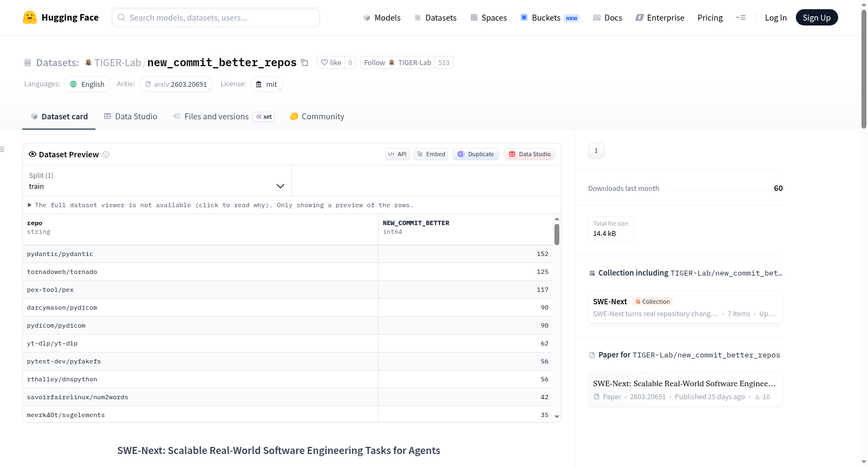The width and height of the screenshot is (868, 467).
Task: Select the yt-dlp/yt-dlp row cell
Action: point(201,343)
